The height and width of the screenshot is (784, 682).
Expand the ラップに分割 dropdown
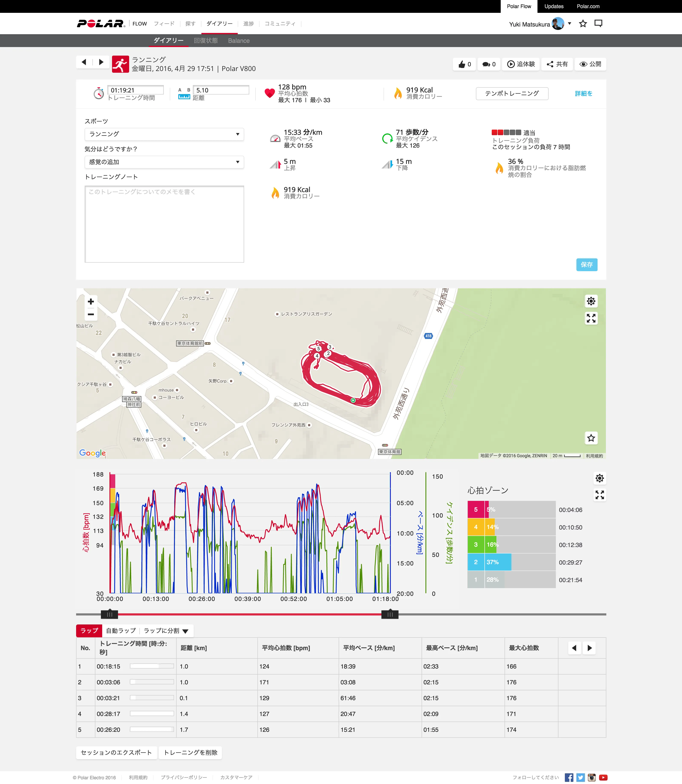point(166,630)
